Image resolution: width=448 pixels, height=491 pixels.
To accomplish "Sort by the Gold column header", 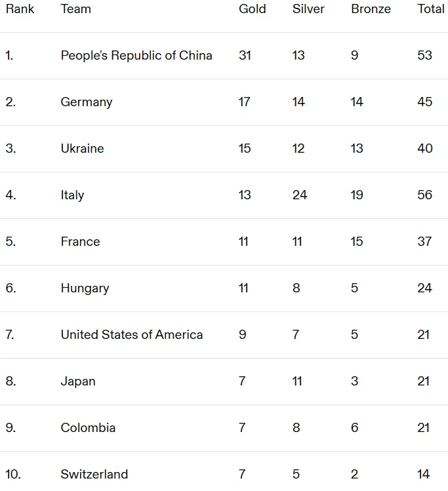I will click(x=252, y=9).
